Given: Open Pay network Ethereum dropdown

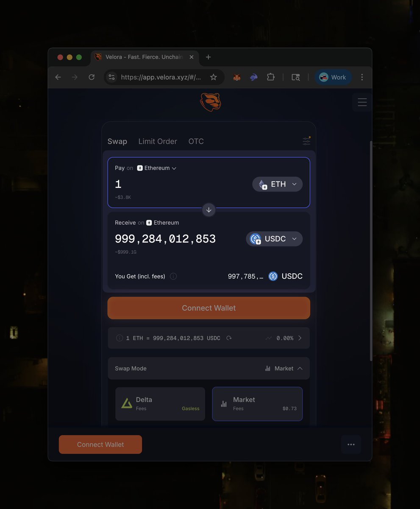Looking at the screenshot, I should click(156, 168).
